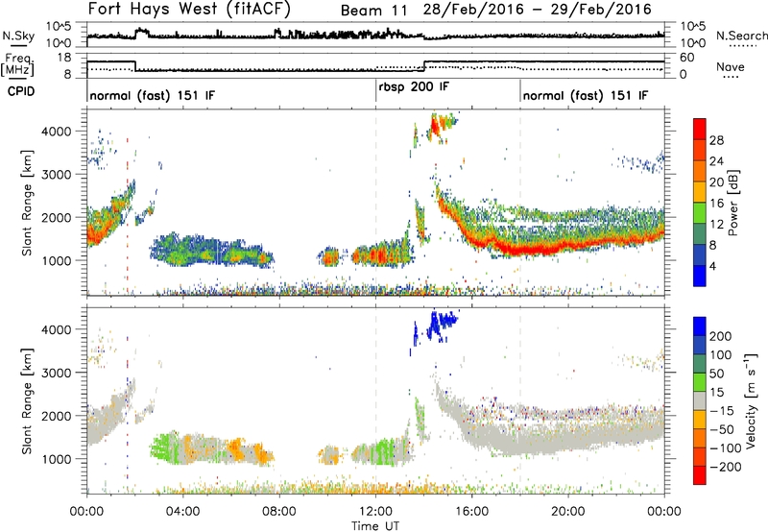This screenshot has width=768, height=532.
Task: Click the '18' frequency axis tick
Action: 64,58
